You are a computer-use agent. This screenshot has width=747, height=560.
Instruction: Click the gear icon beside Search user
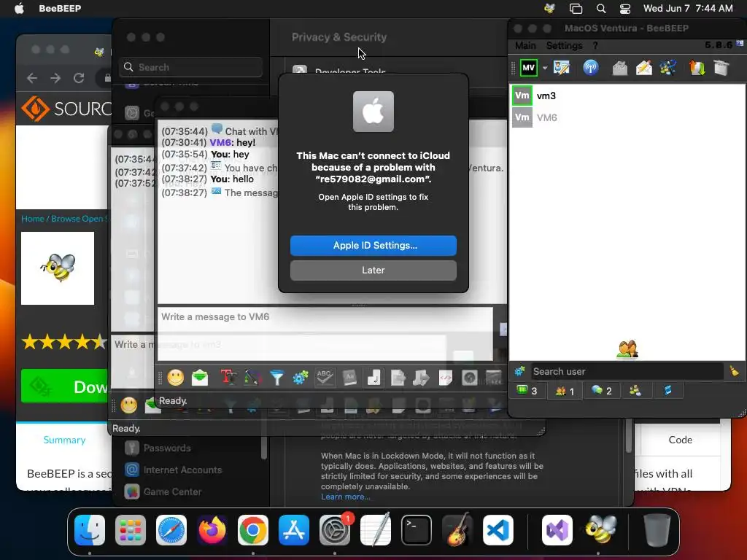click(x=519, y=371)
